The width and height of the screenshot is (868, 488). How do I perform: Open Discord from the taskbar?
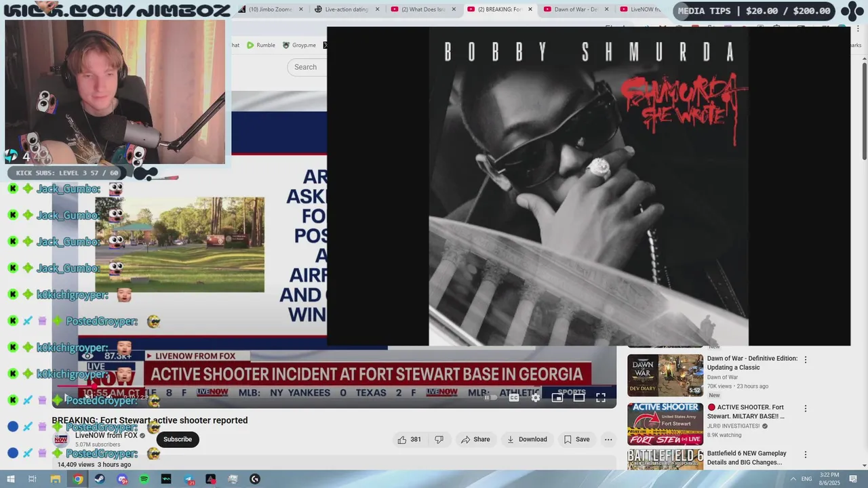(x=122, y=479)
